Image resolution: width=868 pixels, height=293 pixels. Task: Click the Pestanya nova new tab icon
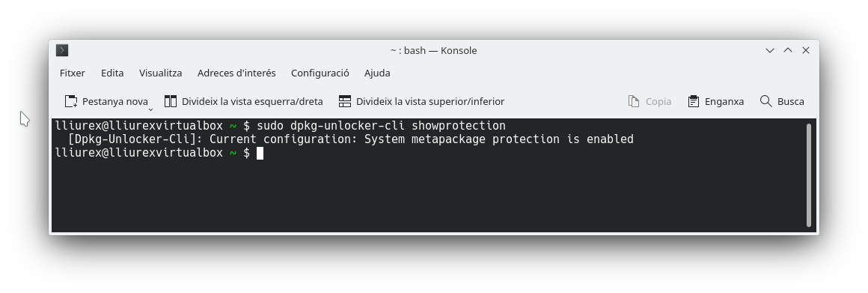[x=71, y=101]
